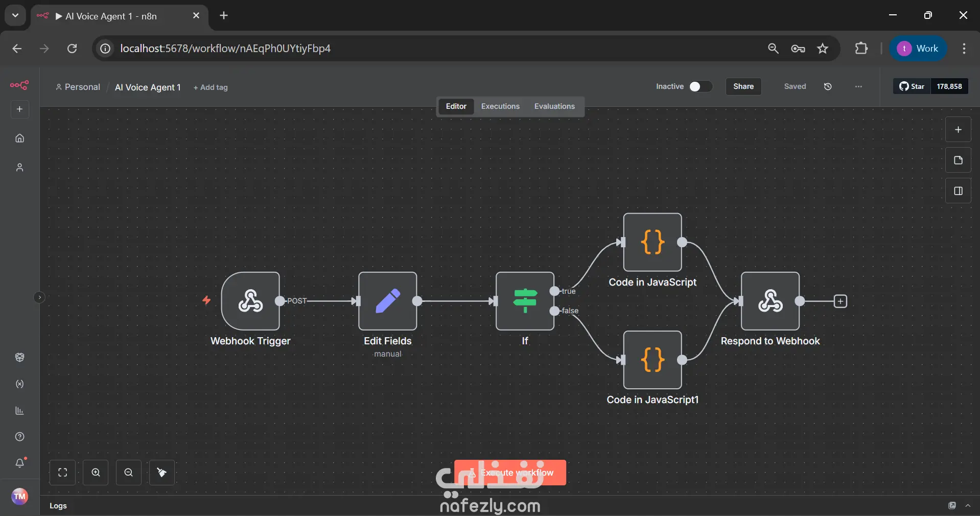Viewport: 980px width, 516px height.
Task: Open the notifications bell icon
Action: click(x=20, y=463)
